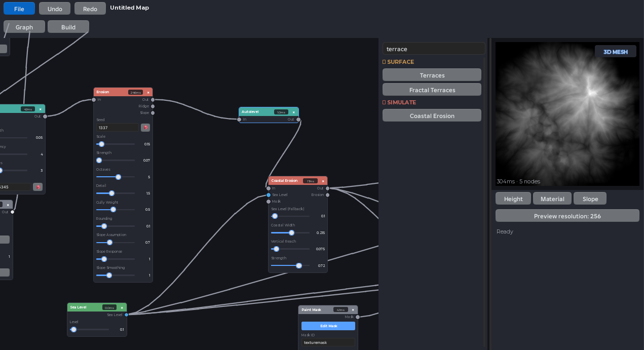
Task: Add a Fractal Terraces node
Action: (x=432, y=90)
